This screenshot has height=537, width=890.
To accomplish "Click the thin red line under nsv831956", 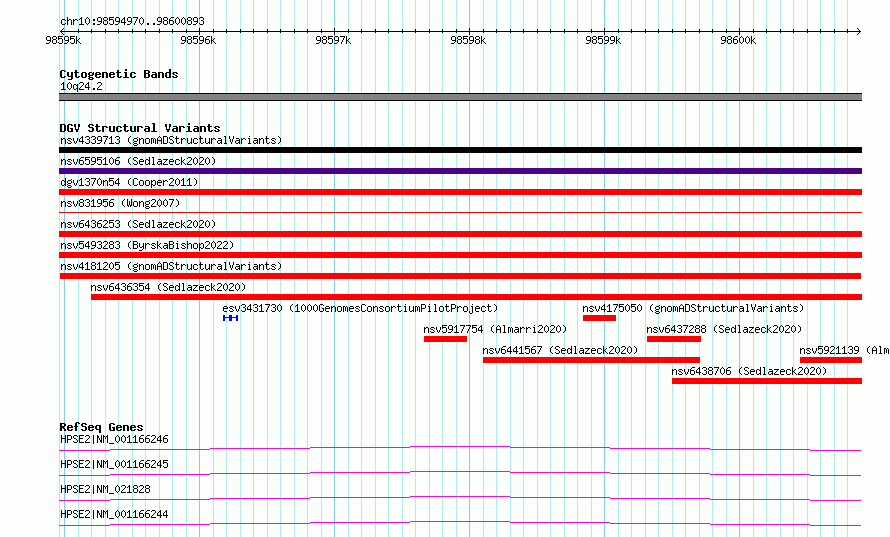I will 460,212.
